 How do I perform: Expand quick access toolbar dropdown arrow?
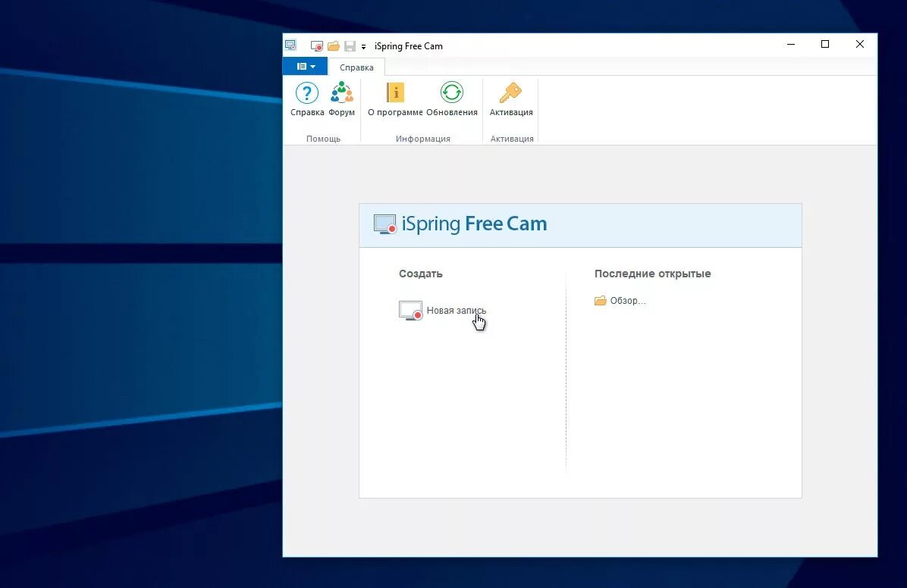(363, 47)
